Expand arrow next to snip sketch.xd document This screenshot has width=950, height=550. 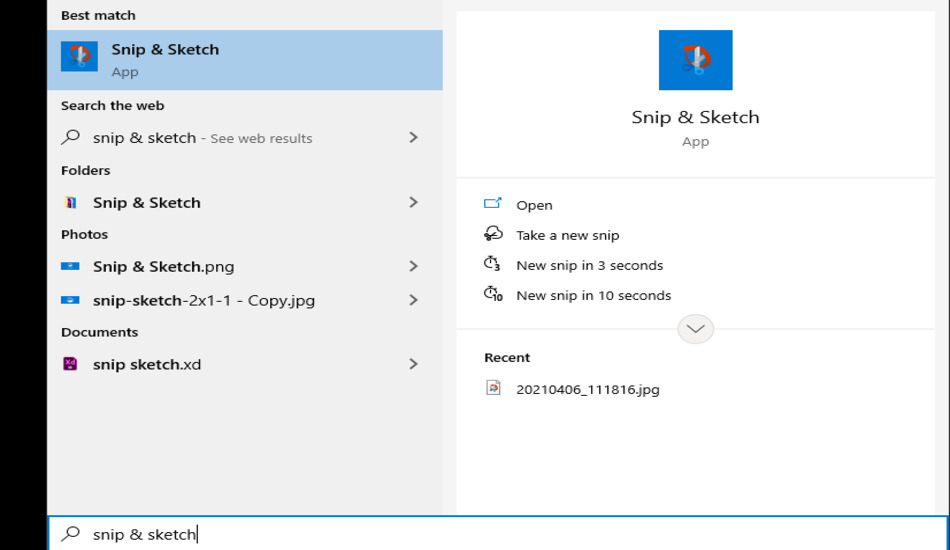(413, 364)
